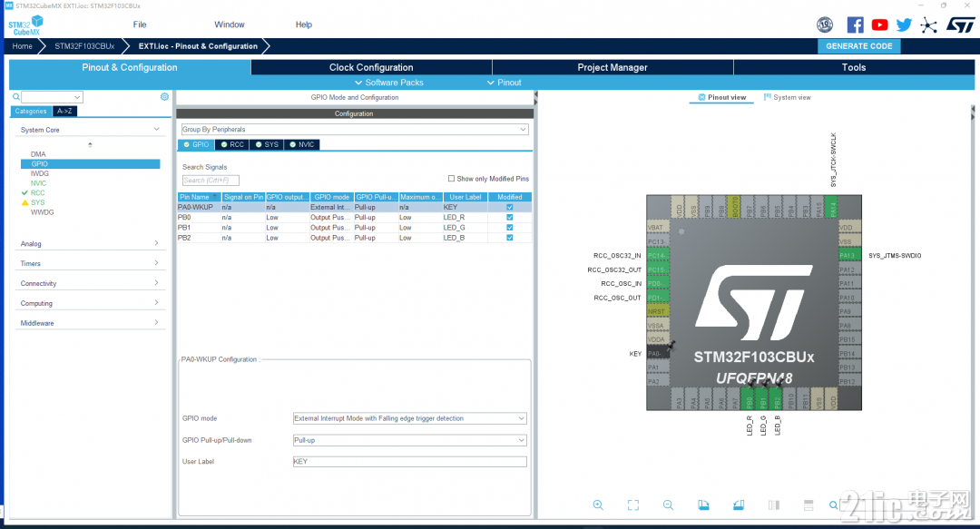980x529 pixels.
Task: Open the categories settings gear icon
Action: tap(164, 97)
